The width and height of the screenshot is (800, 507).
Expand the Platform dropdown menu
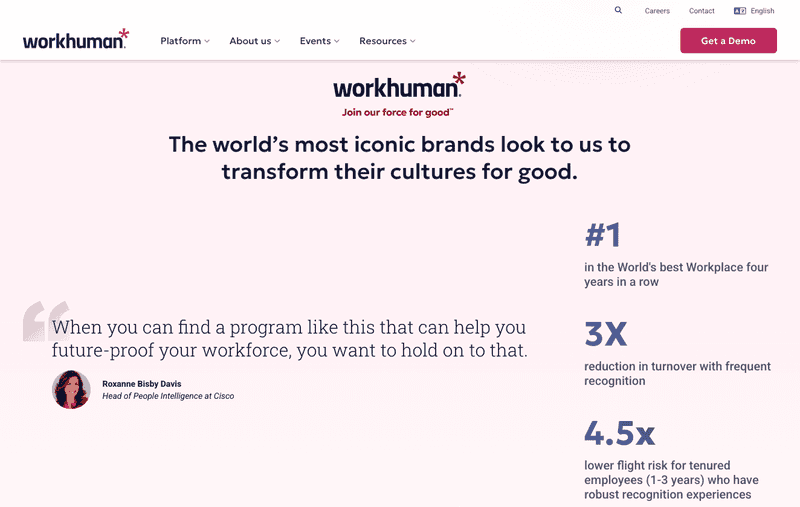(x=185, y=41)
